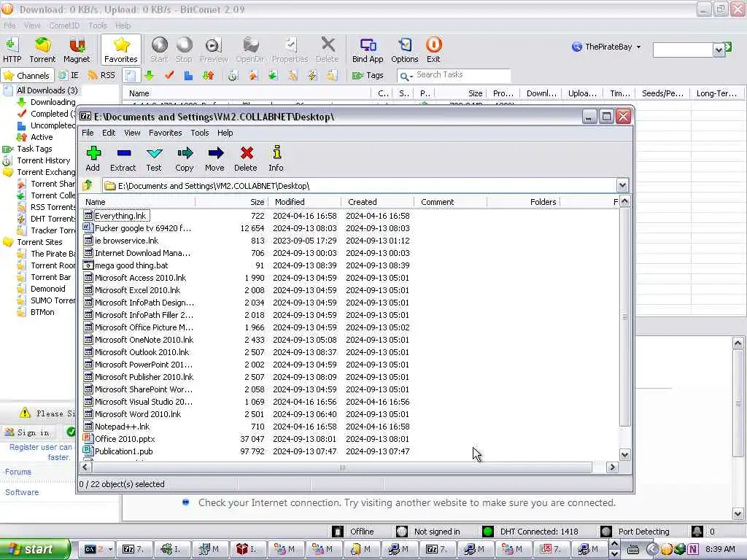Click the 7-Zip list down scroll arrow
The width and height of the screenshot is (747, 560).
[x=624, y=455]
